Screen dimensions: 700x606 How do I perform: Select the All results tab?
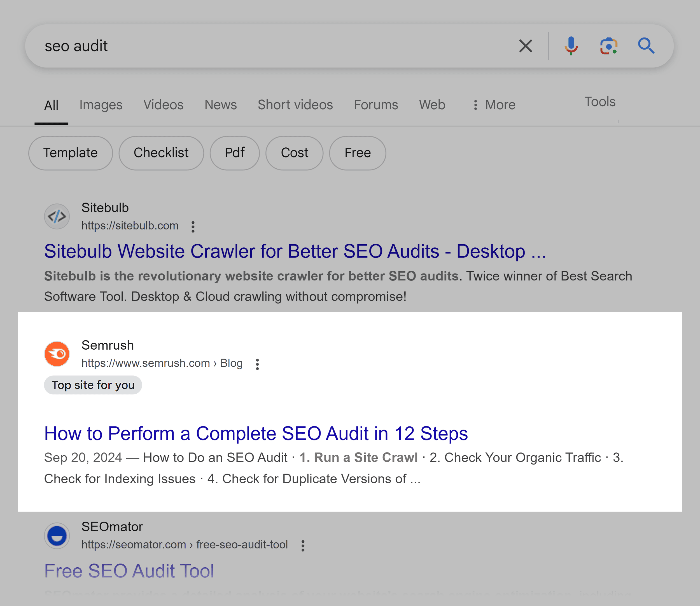tap(51, 105)
